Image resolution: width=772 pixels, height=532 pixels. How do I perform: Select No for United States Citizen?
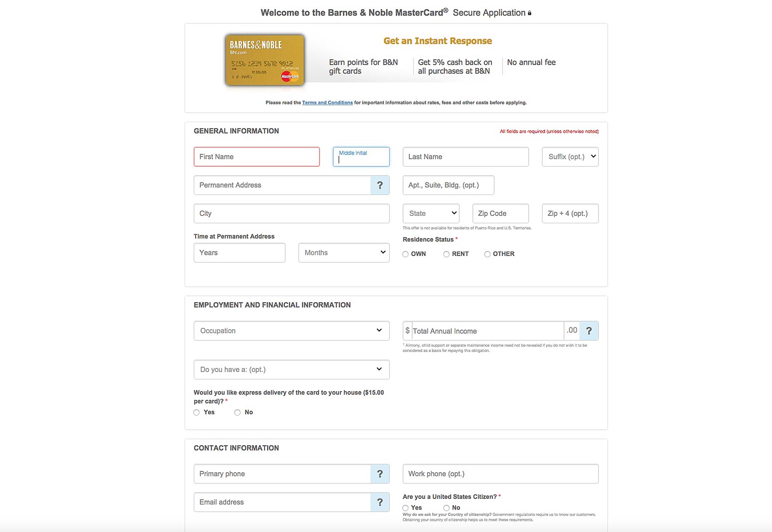446,508
